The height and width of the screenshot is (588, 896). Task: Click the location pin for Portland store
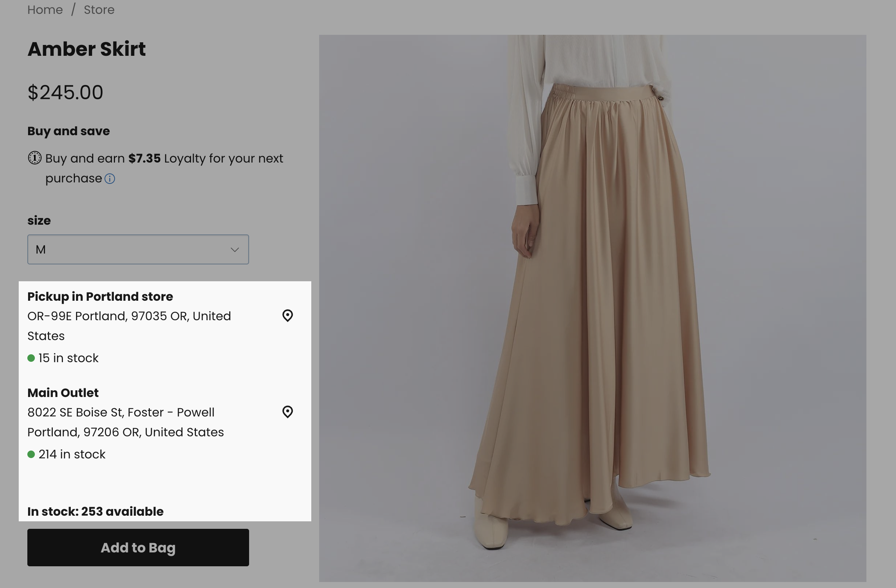tap(288, 316)
